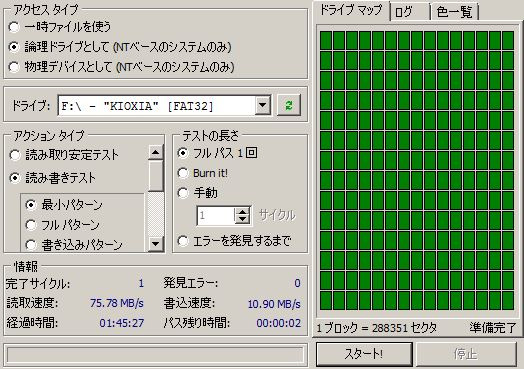524x369 pixels.
Task: Decrease the cycle count spinner
Action: click(x=242, y=219)
